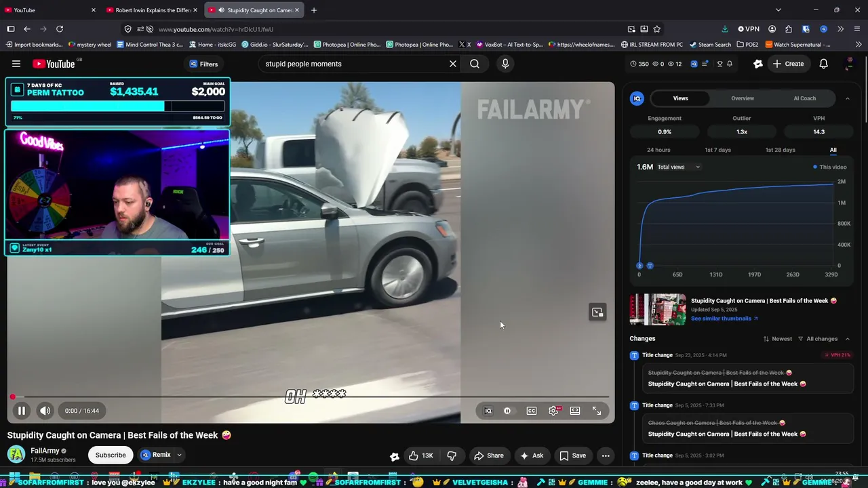The width and height of the screenshot is (868, 488).
Task: Go back to previous page
Action: tap(27, 29)
